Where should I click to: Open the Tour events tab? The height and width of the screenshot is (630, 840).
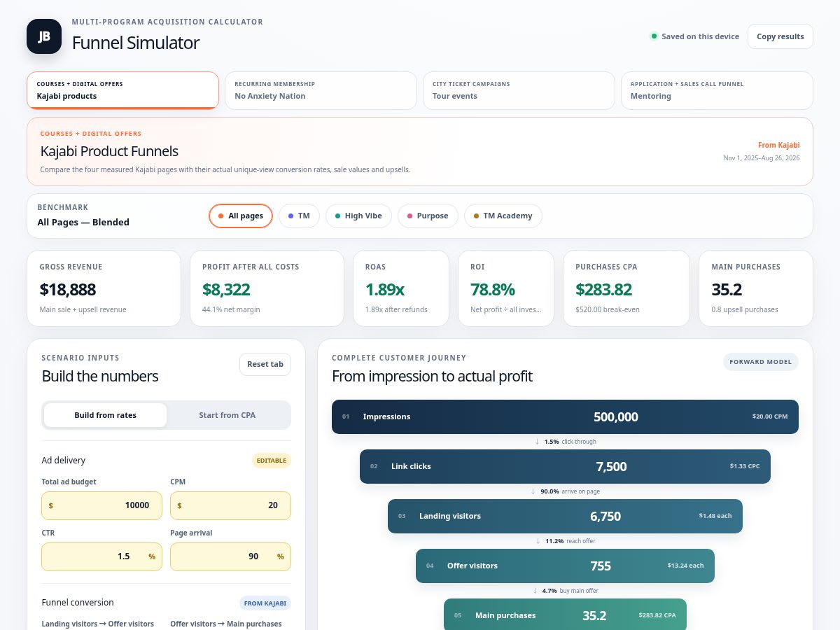[x=519, y=90]
